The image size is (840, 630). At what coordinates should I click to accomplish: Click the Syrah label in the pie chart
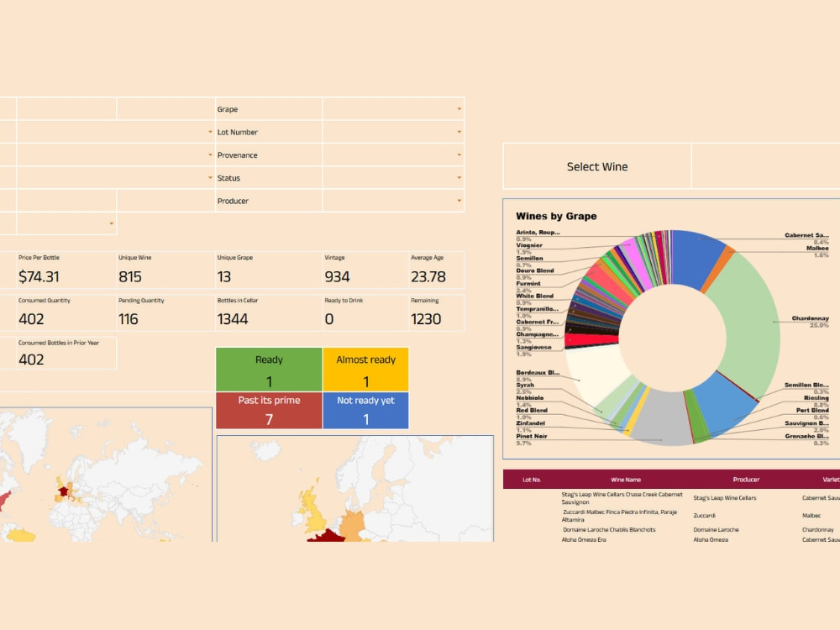[525, 385]
